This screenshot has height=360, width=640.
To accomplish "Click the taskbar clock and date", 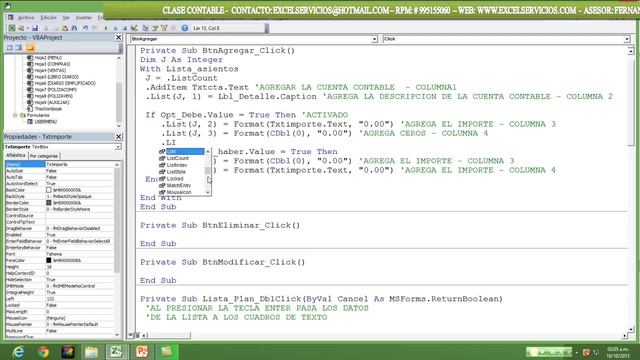I will pos(618,352).
